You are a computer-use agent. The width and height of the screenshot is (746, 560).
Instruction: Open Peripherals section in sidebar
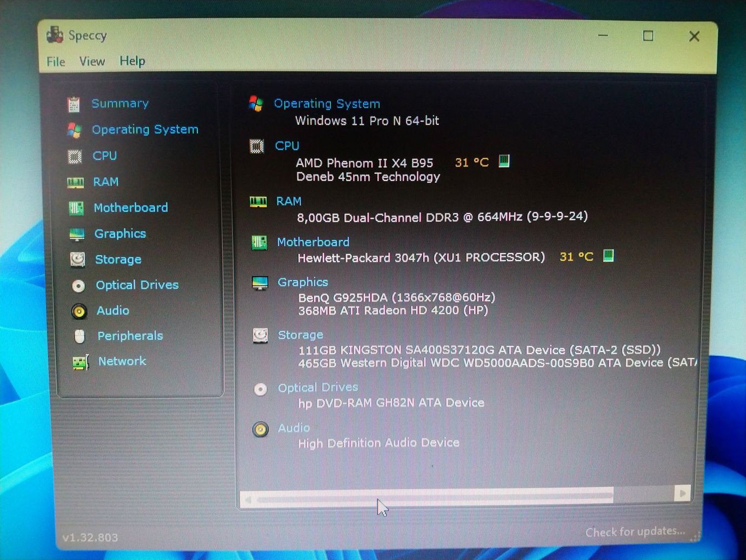(x=130, y=336)
